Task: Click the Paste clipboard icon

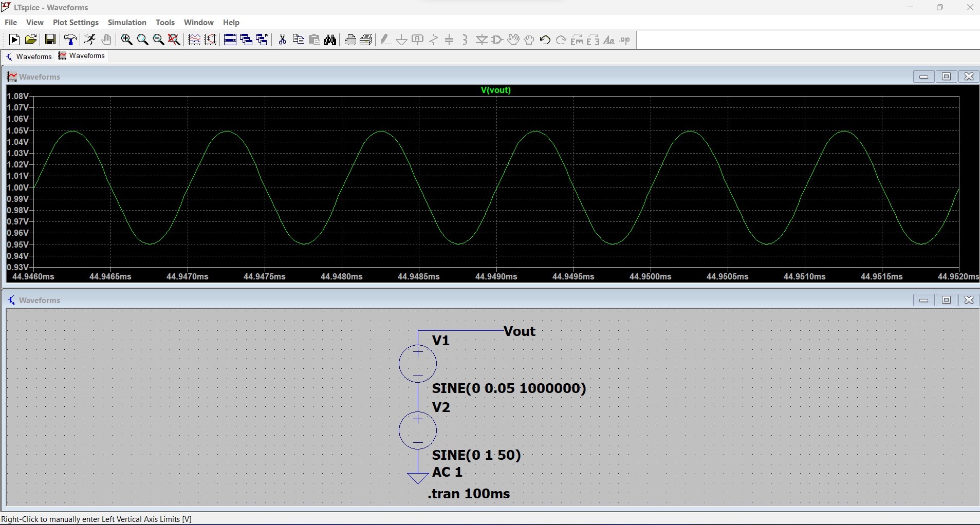Action: [315, 40]
